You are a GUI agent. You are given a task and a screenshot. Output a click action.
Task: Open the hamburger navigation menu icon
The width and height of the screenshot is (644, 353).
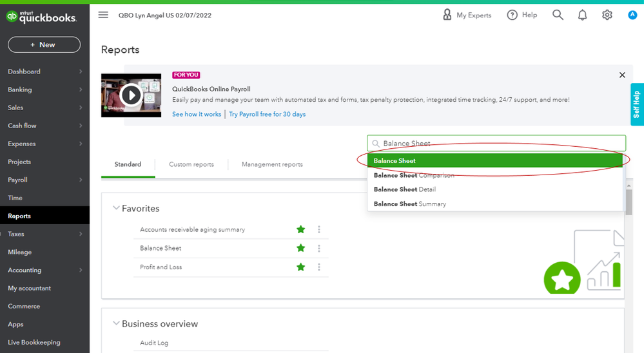pyautogui.click(x=103, y=15)
